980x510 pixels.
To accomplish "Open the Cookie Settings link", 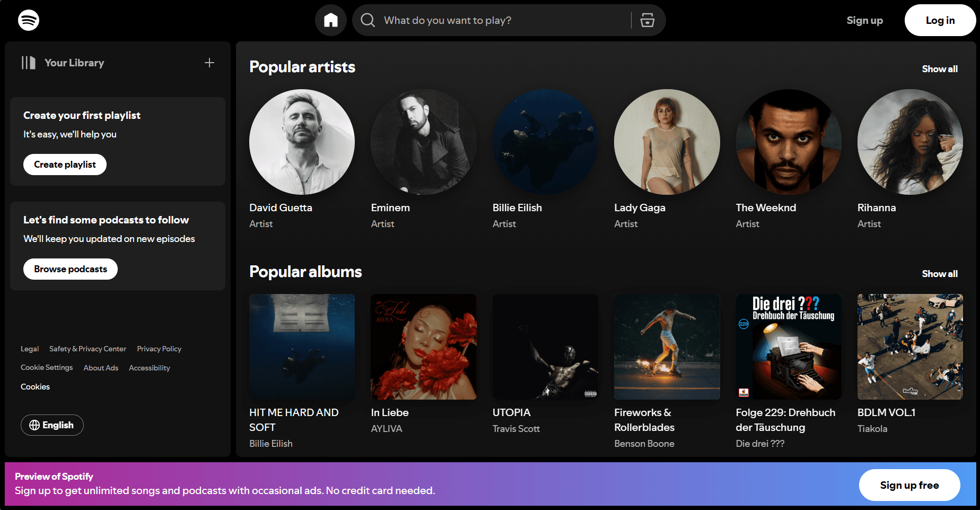I will 47,368.
